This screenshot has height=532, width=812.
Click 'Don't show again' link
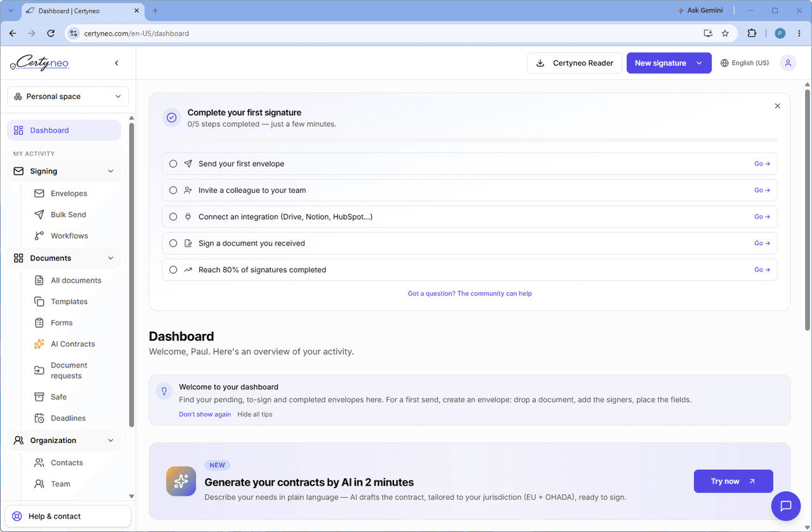click(x=205, y=415)
